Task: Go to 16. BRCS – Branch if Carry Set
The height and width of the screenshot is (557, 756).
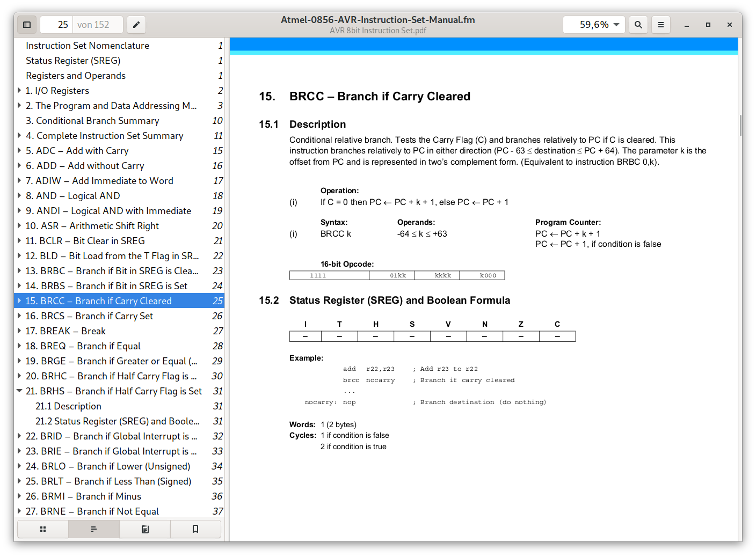Action: click(x=119, y=316)
